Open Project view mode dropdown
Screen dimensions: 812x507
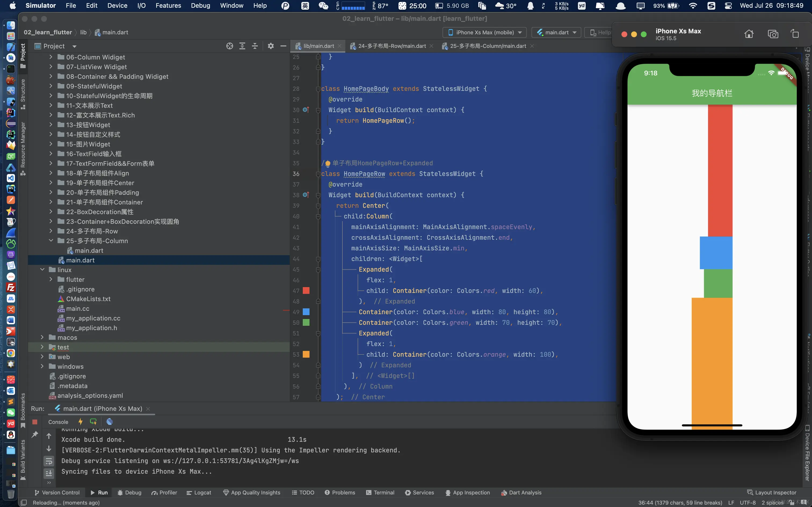(x=74, y=46)
